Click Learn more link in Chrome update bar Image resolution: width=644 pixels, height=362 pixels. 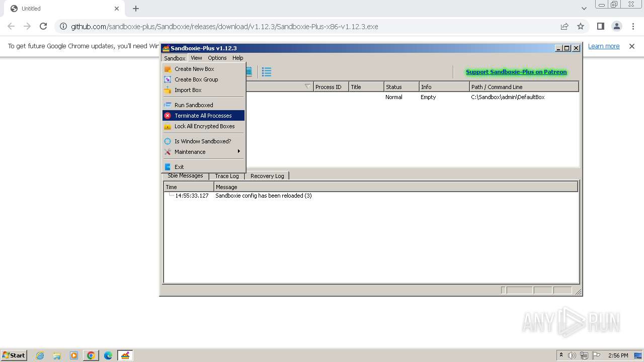[604, 46]
